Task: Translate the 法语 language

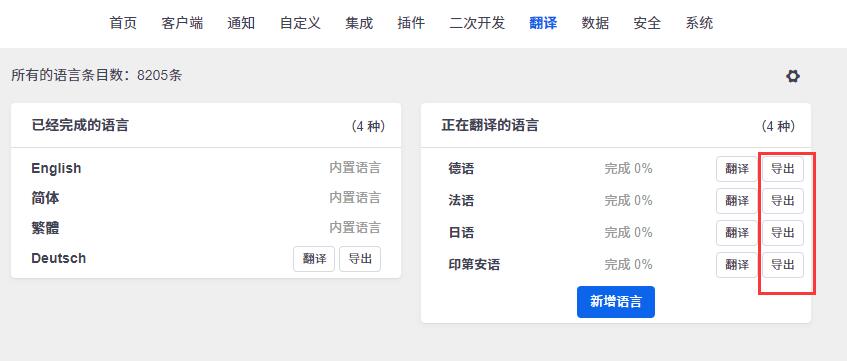Action: point(737,201)
